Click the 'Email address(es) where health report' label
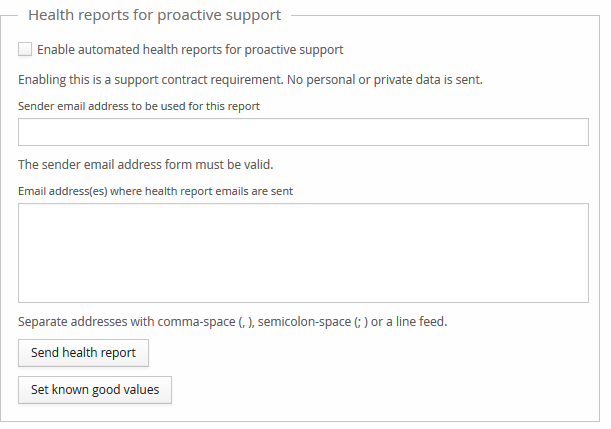This screenshot has height=429, width=611. (x=155, y=189)
